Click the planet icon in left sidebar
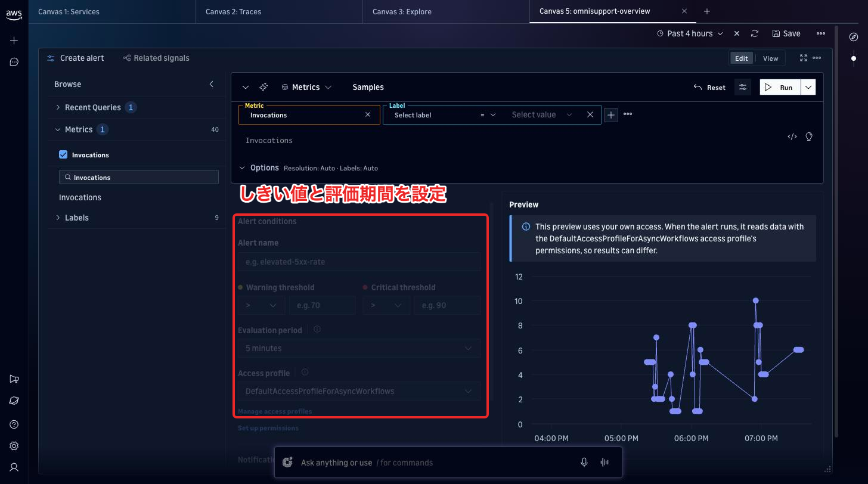The height and width of the screenshot is (484, 868). tap(14, 401)
